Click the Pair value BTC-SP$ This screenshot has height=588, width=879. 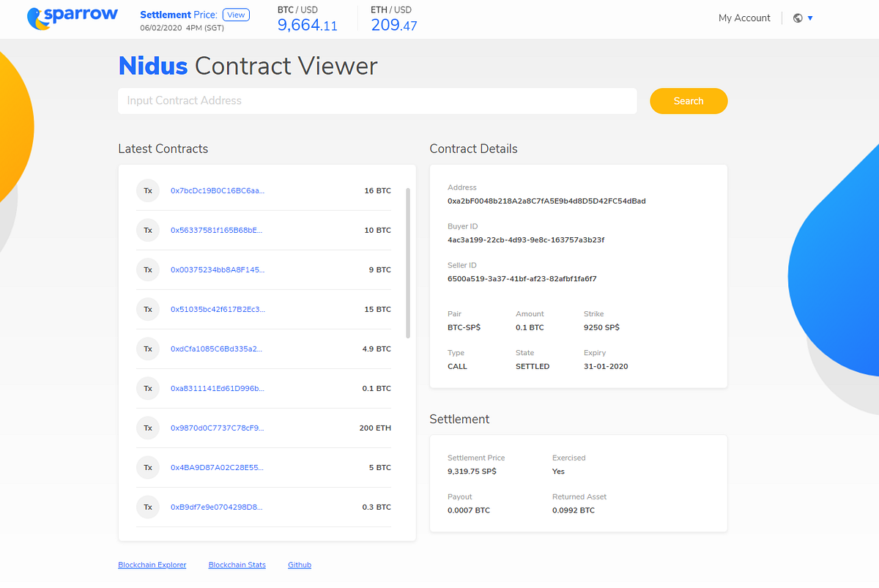(464, 327)
